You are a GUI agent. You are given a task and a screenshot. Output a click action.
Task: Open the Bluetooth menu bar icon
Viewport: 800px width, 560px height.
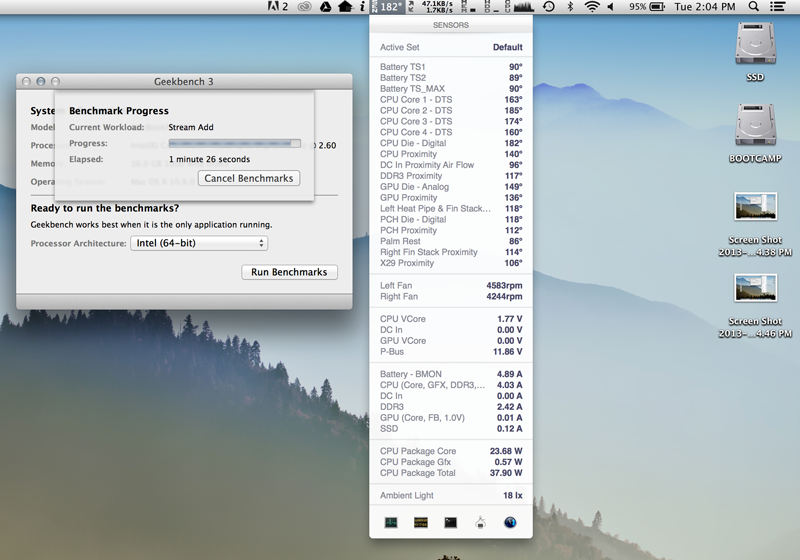click(x=570, y=7)
